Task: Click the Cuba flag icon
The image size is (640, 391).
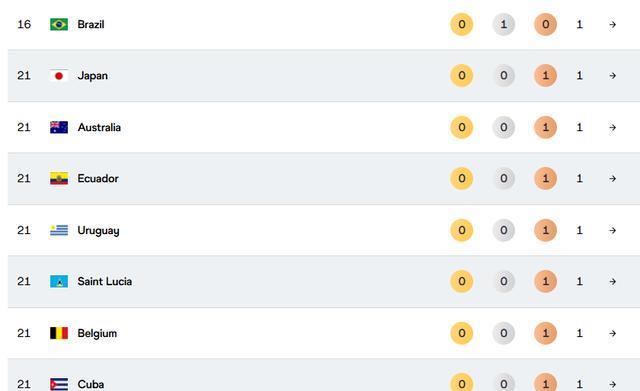Action: click(x=59, y=384)
